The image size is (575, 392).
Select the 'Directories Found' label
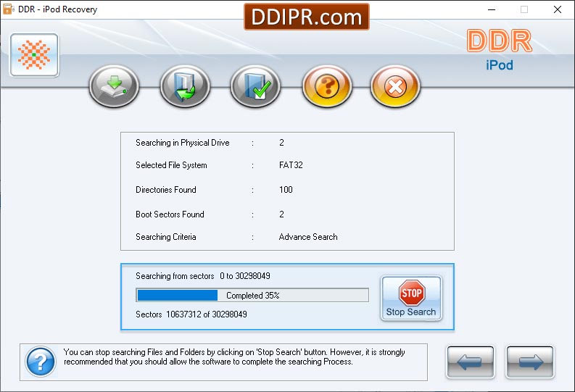[x=166, y=190]
